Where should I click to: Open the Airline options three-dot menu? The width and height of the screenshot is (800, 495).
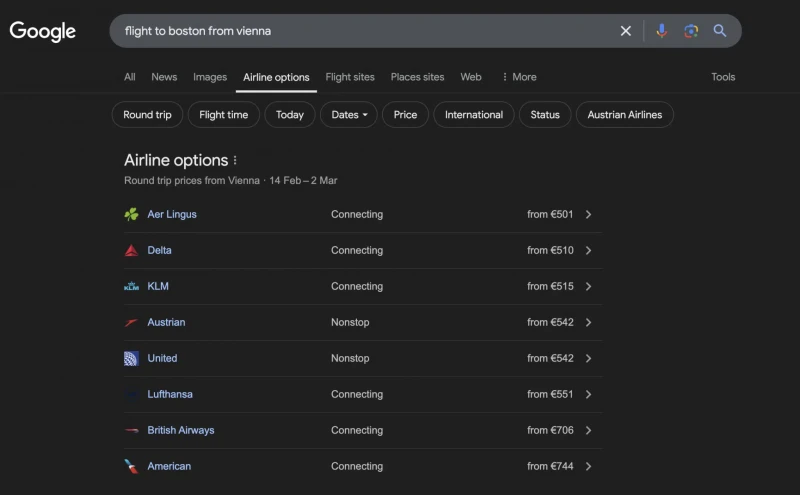(235, 161)
